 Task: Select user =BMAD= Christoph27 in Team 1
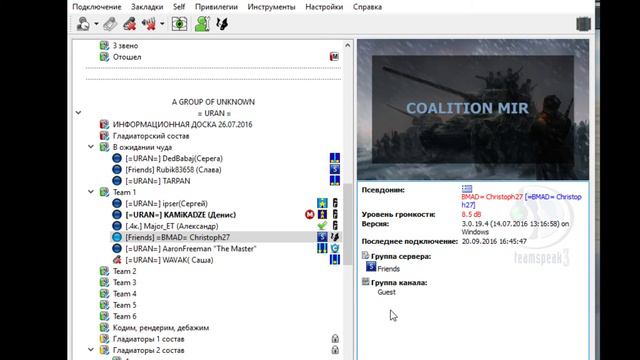[x=178, y=237]
